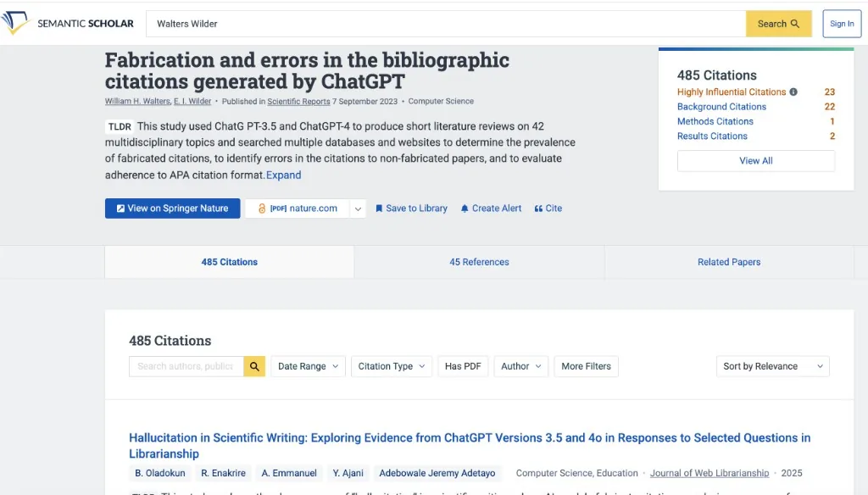Click Create Alert bell

point(491,209)
